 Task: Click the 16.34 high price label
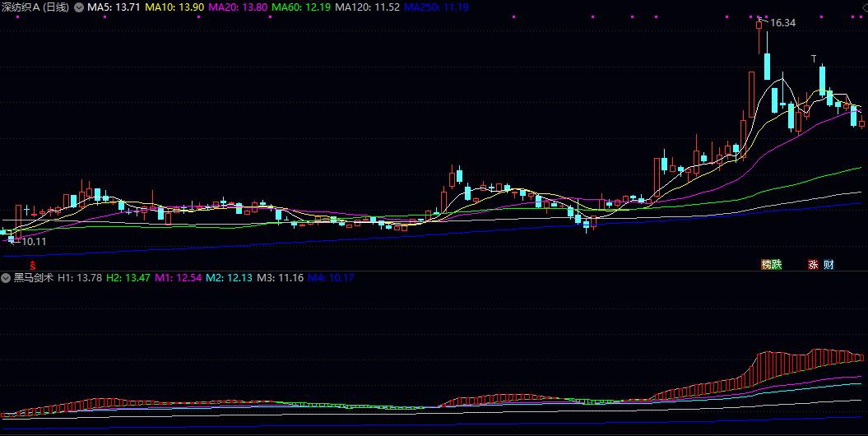782,23
